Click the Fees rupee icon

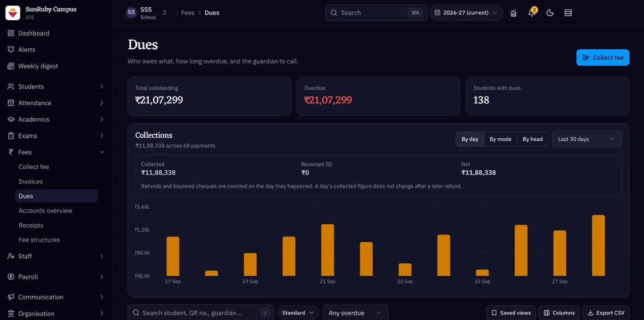(11, 152)
